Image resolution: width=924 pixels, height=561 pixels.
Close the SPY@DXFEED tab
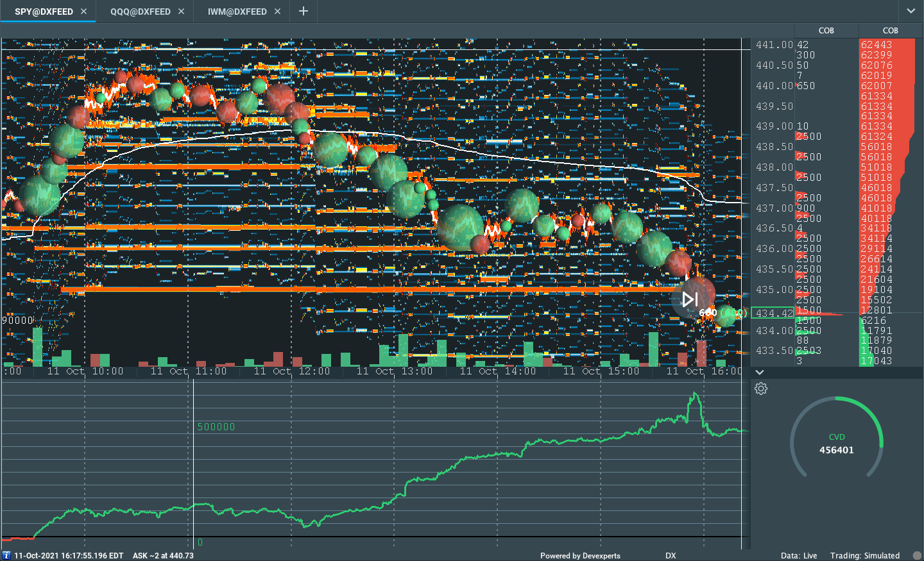84,12
